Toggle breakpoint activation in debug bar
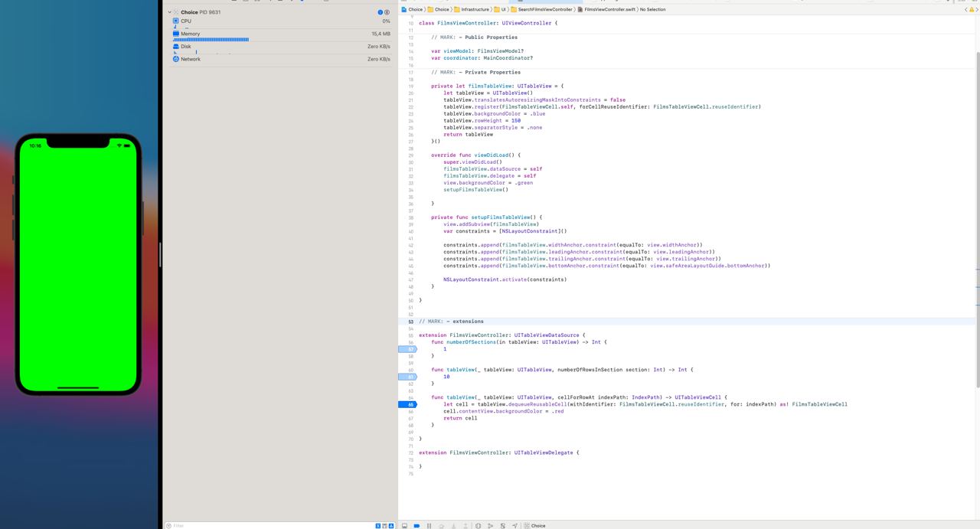The width and height of the screenshot is (980, 529). 416,525
